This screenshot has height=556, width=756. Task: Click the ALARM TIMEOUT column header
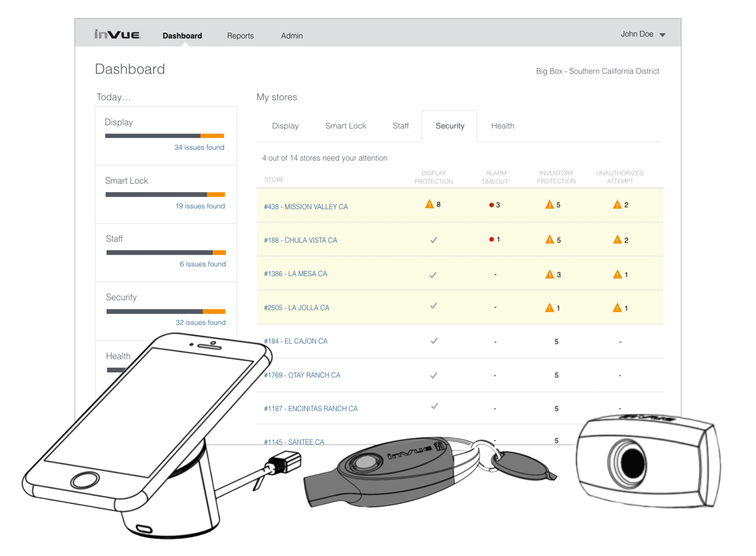click(496, 177)
